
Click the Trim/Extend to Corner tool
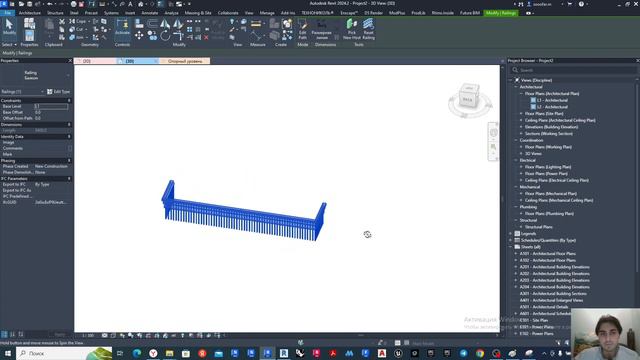(178, 36)
